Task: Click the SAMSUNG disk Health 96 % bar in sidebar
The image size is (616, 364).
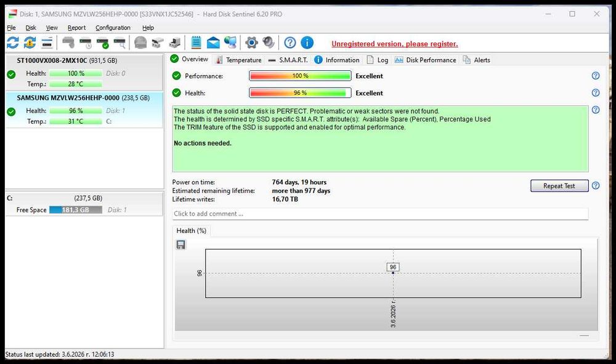Action: (x=75, y=111)
